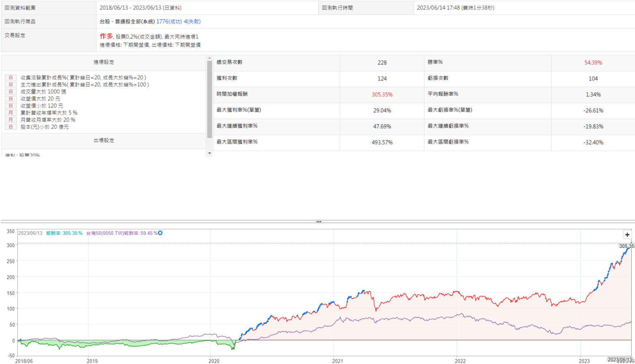This screenshot has width=635, height=364.
Task: Click the 日 badge beside 收集派發累計成長%
Action: point(11,78)
